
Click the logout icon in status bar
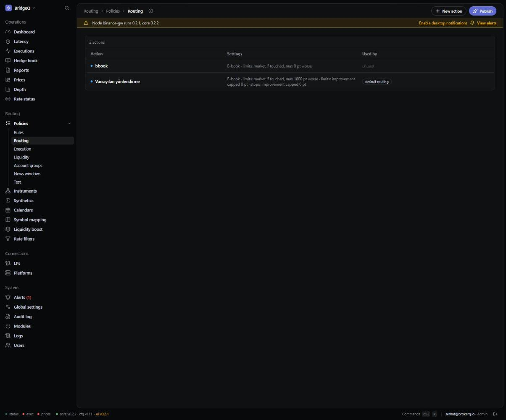click(495, 414)
